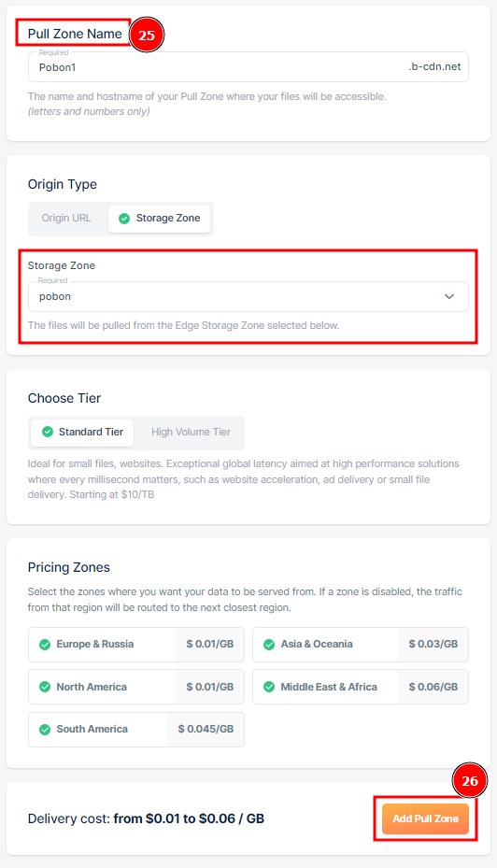
Task: Select the Storage Zone origin type tab
Action: [x=160, y=219]
